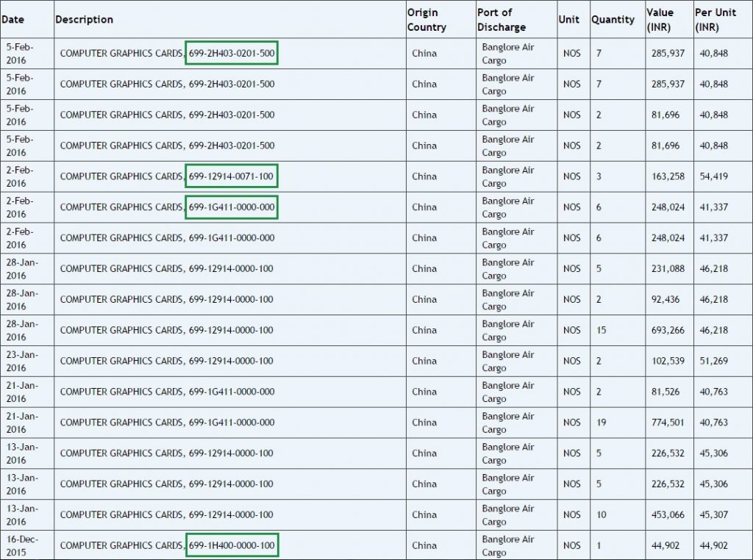Click the per unit 54,419 cell
753x560 pixels.
tap(713, 176)
